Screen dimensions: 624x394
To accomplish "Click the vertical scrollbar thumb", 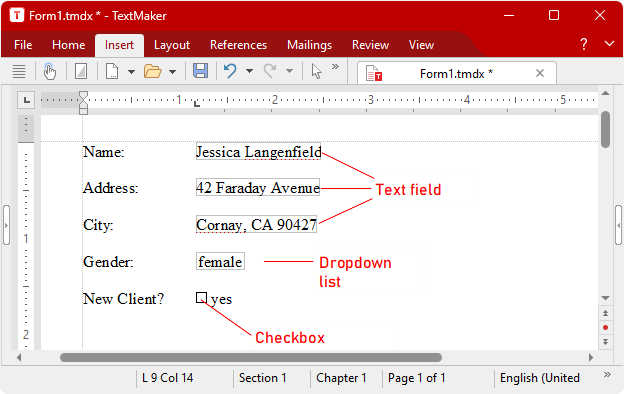I will point(605,130).
